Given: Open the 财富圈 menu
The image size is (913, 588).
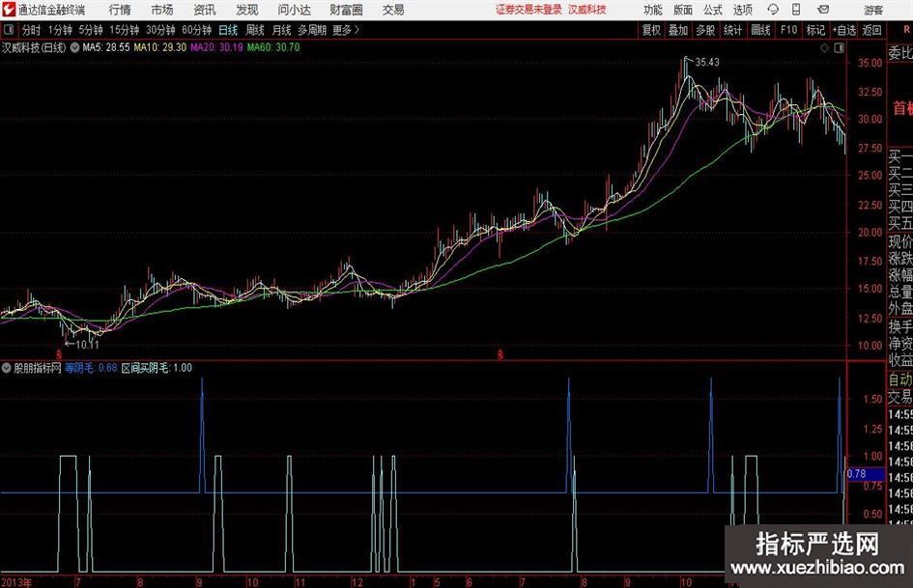Looking at the screenshot, I should pos(346,10).
